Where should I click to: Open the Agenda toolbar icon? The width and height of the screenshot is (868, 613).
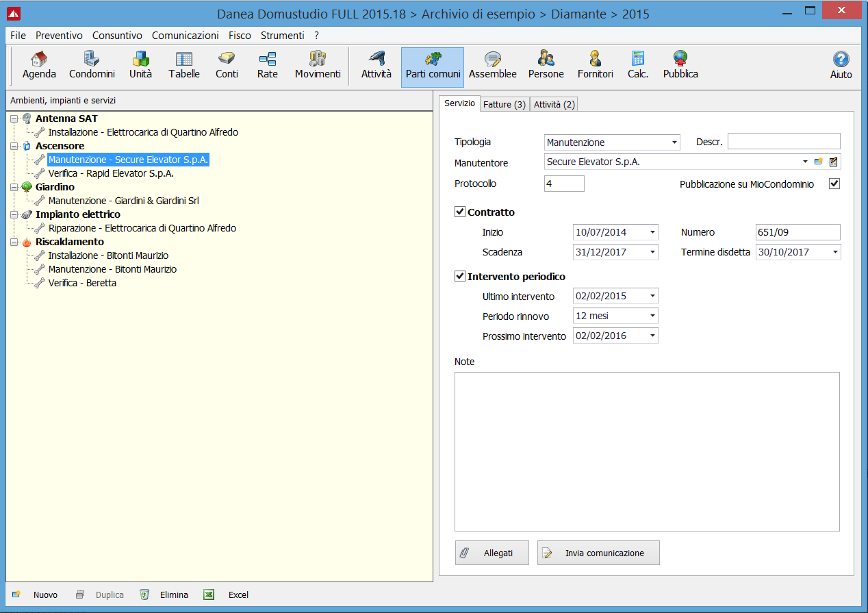(39, 66)
